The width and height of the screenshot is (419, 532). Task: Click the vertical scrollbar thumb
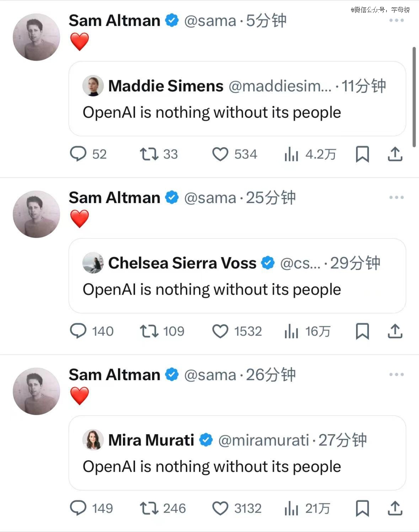414,97
